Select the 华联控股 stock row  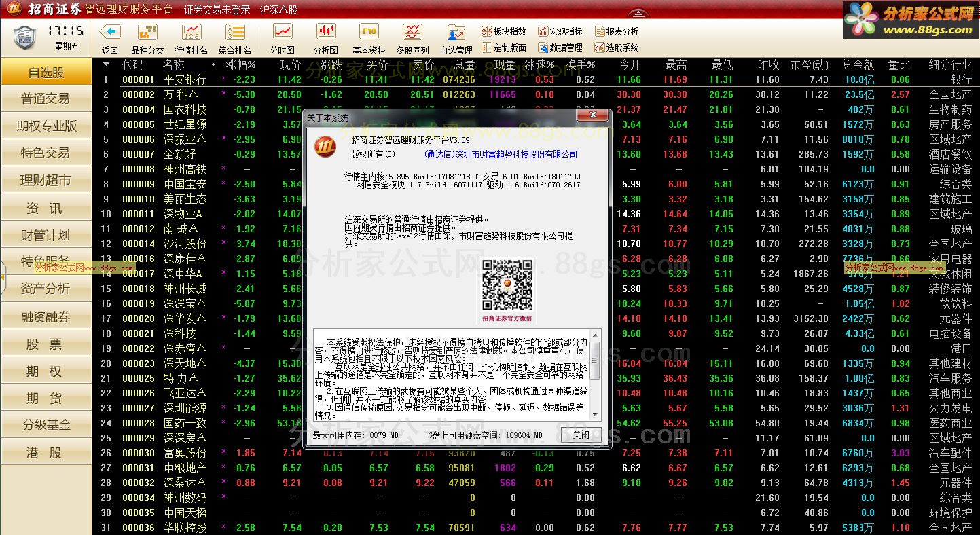536,528
